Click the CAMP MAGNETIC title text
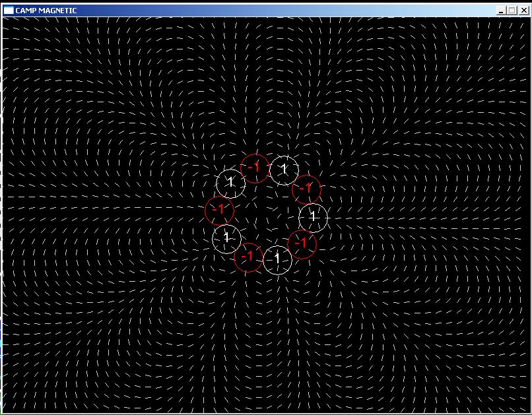The image size is (532, 415). pos(46,11)
